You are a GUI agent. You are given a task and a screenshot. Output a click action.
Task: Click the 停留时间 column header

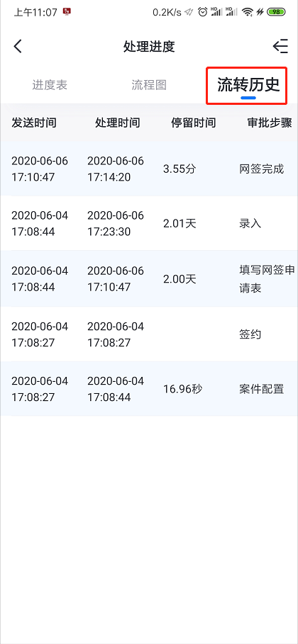pyautogui.click(x=194, y=123)
